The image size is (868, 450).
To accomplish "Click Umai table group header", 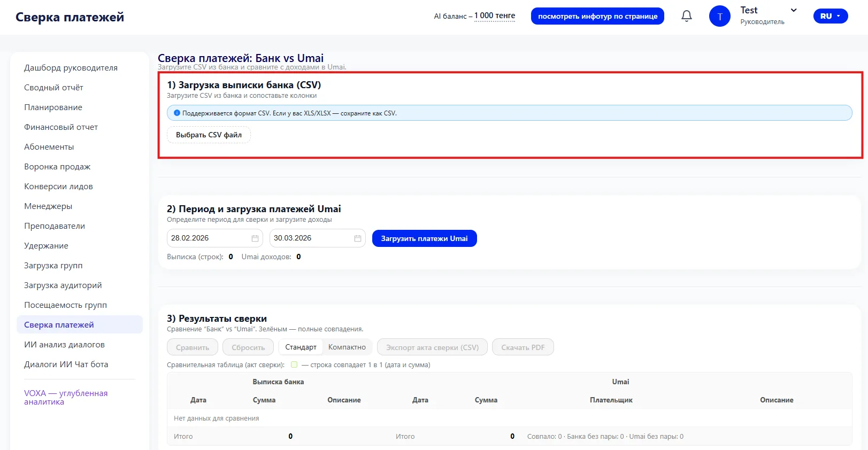I will [x=620, y=382].
